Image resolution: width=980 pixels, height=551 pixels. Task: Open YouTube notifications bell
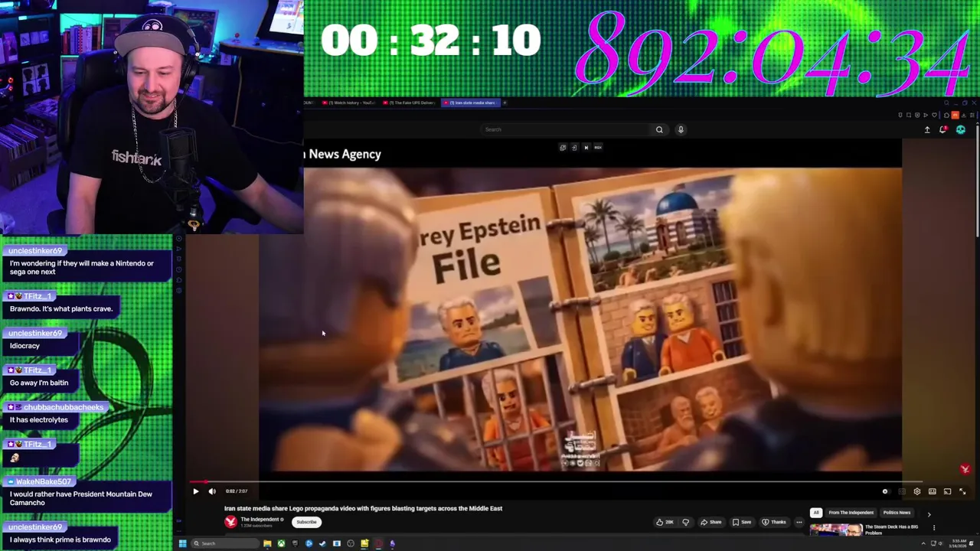point(943,129)
